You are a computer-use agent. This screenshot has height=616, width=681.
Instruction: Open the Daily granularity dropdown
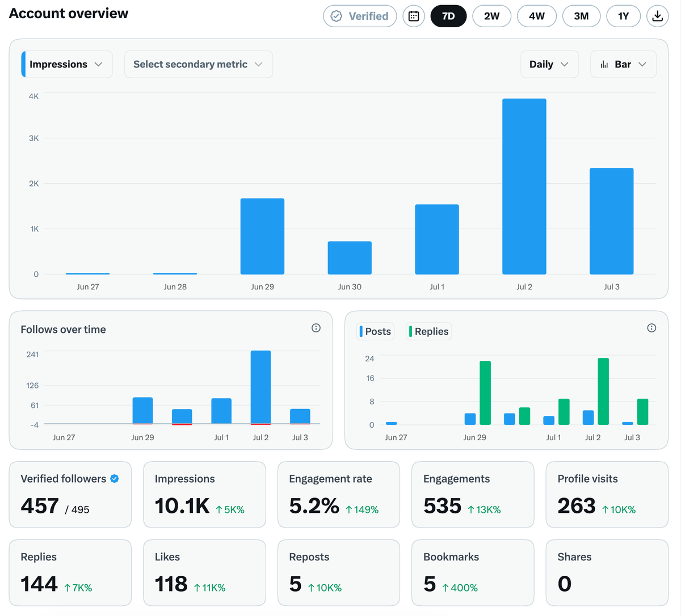point(550,64)
